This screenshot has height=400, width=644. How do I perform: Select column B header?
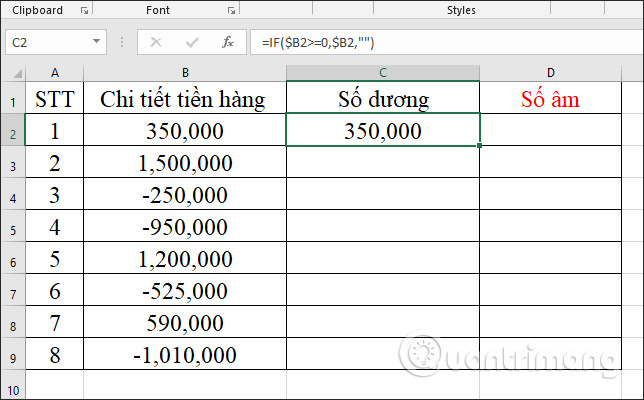185,73
